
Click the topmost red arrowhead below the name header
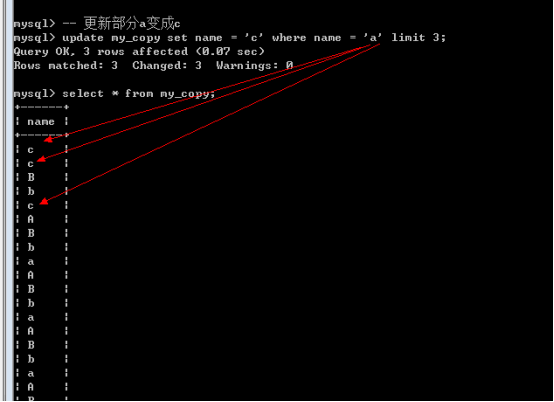[48, 139]
